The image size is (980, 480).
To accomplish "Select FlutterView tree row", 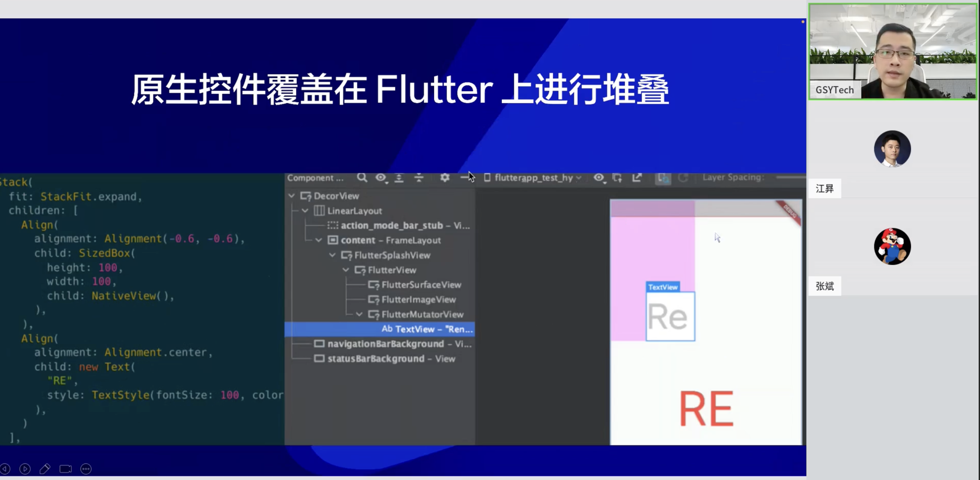I will (x=392, y=270).
